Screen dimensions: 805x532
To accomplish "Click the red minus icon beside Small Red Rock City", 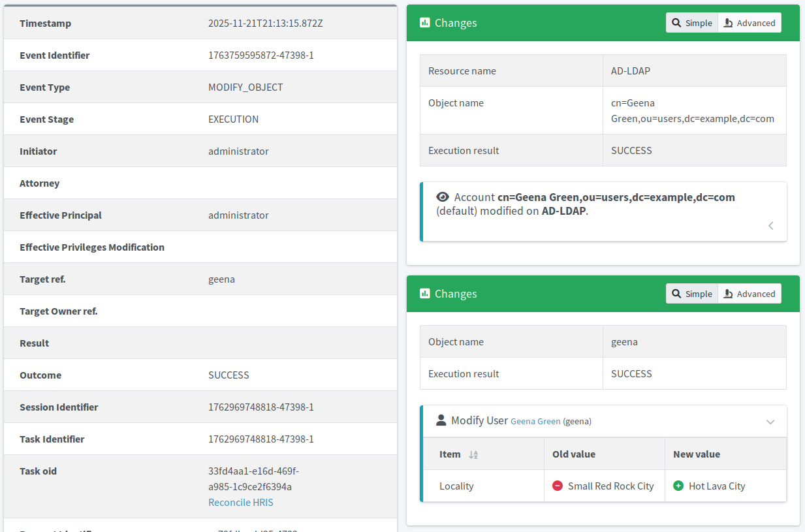I will 558,486.
